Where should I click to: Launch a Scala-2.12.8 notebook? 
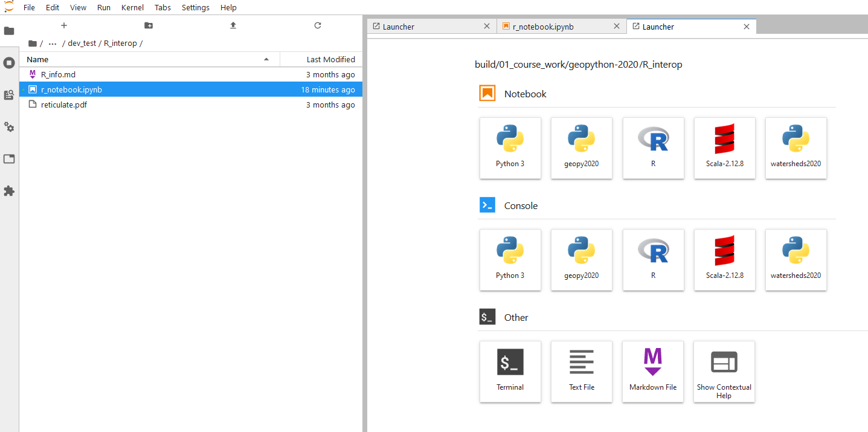tap(724, 148)
